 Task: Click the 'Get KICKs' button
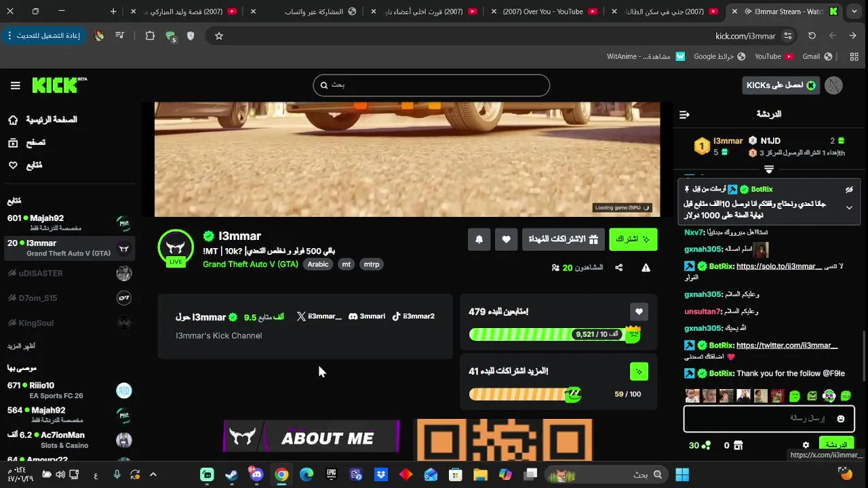tap(781, 85)
